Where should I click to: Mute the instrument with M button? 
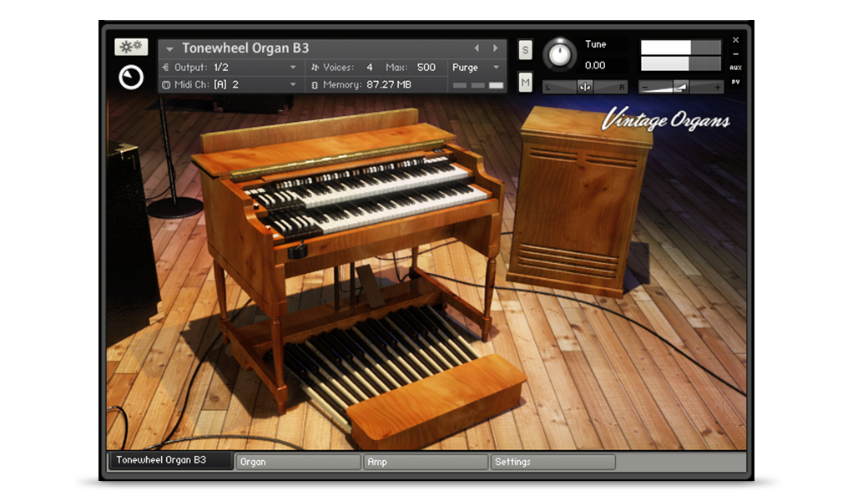click(x=525, y=83)
